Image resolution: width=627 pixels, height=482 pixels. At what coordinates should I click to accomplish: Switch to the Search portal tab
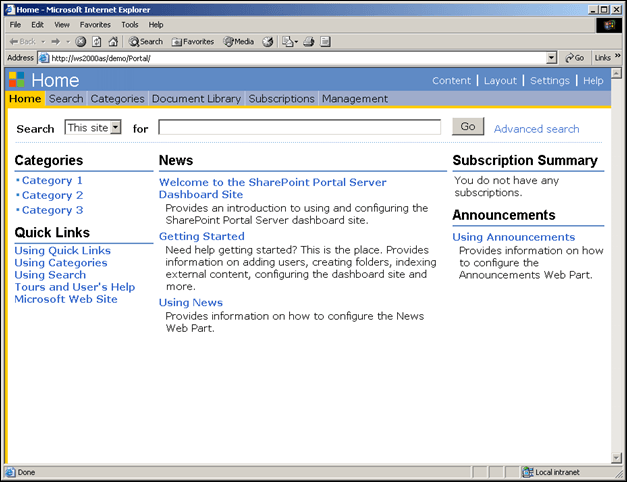point(66,99)
